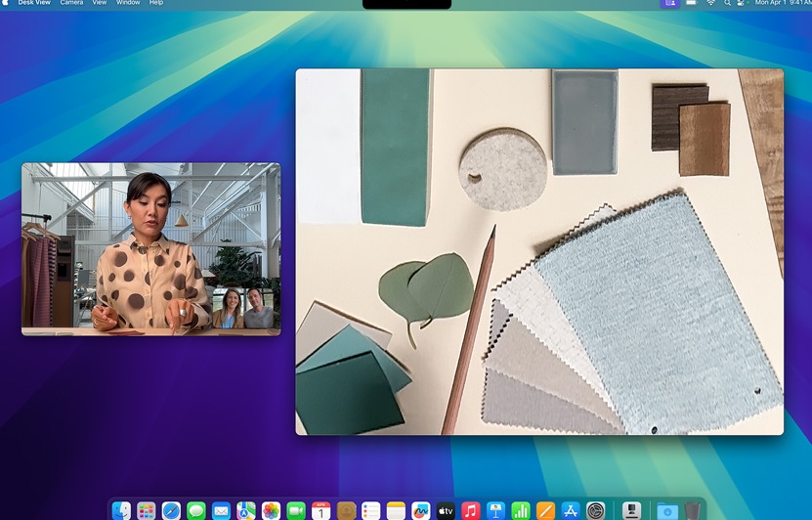Open Wi-Fi menu in menu bar
The width and height of the screenshot is (812, 520).
click(x=711, y=3)
